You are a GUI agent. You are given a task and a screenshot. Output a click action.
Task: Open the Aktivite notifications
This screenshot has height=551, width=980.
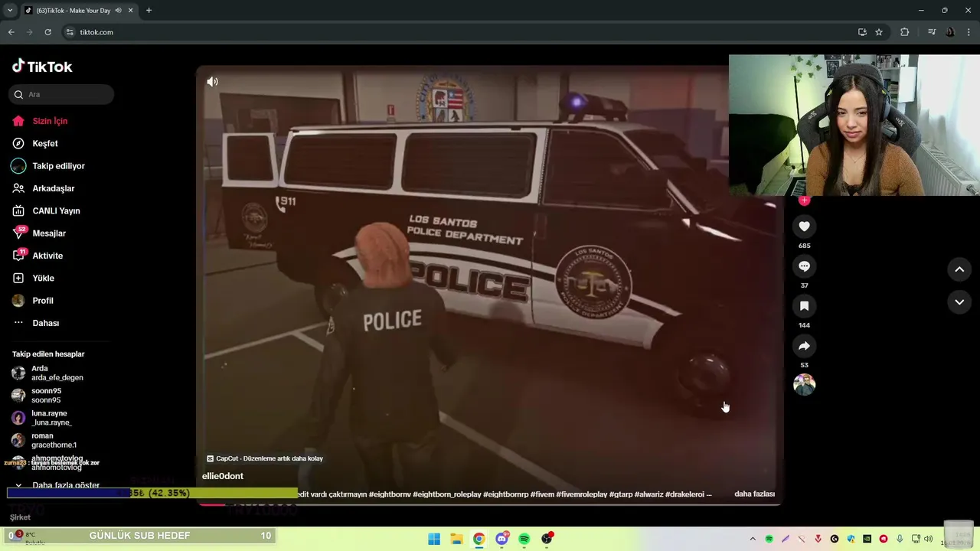pyautogui.click(x=47, y=256)
